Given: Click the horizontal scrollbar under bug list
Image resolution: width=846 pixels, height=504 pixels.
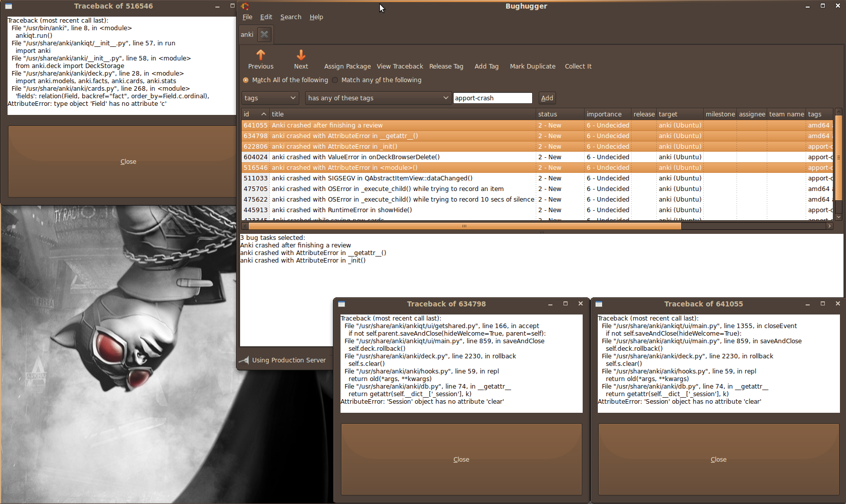Looking at the screenshot, I should [463, 226].
